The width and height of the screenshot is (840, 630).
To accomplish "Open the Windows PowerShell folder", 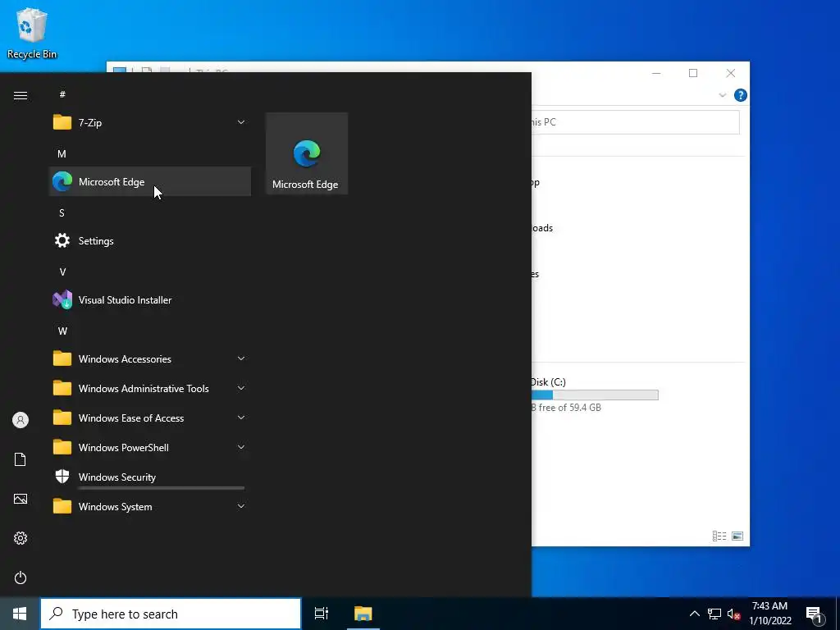I will coord(150,447).
